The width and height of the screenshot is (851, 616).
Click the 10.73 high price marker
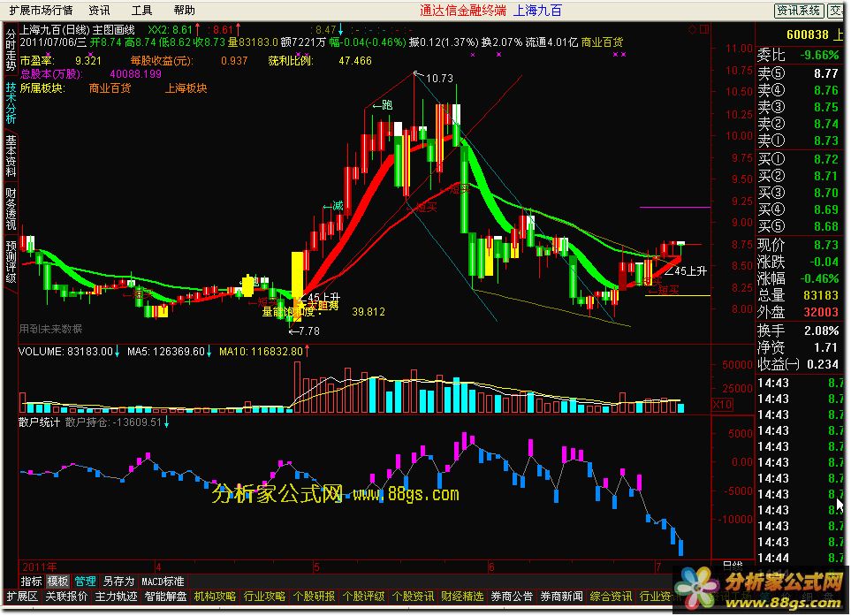(439, 78)
